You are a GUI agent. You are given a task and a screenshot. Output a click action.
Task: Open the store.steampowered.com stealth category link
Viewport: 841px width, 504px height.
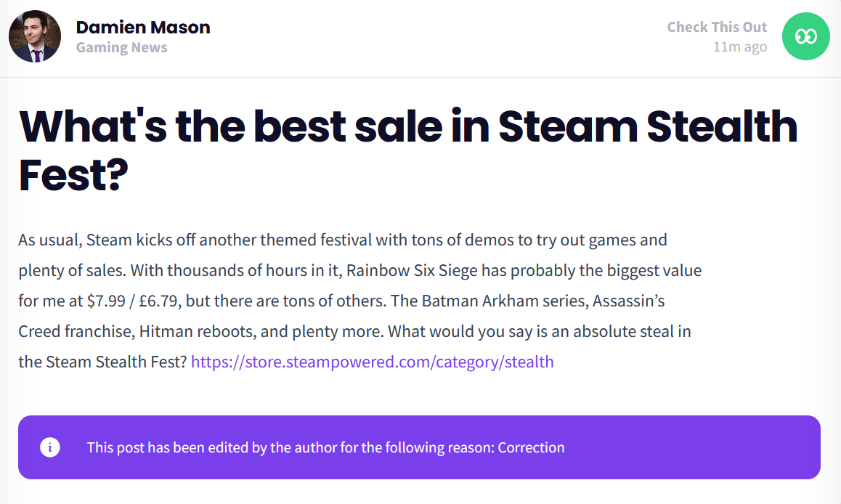coord(373,362)
